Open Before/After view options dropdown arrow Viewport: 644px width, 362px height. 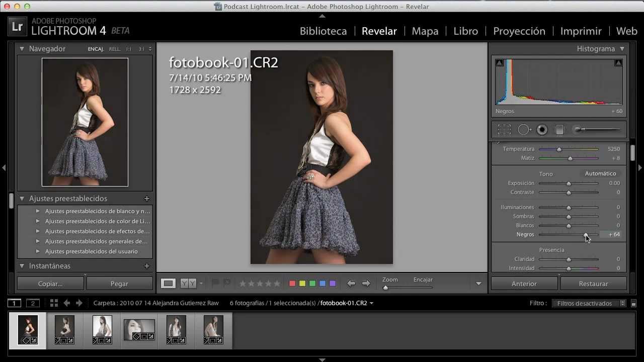(201, 284)
